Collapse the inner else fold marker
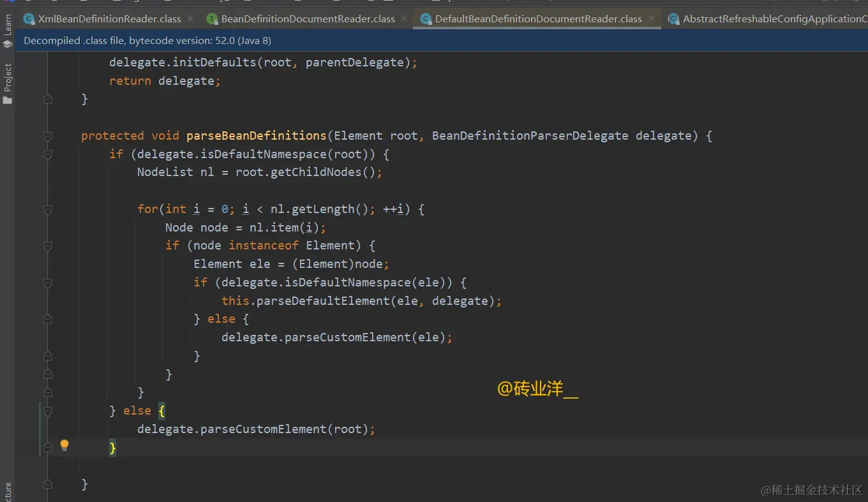Screen dimensions: 868x502 47,319
